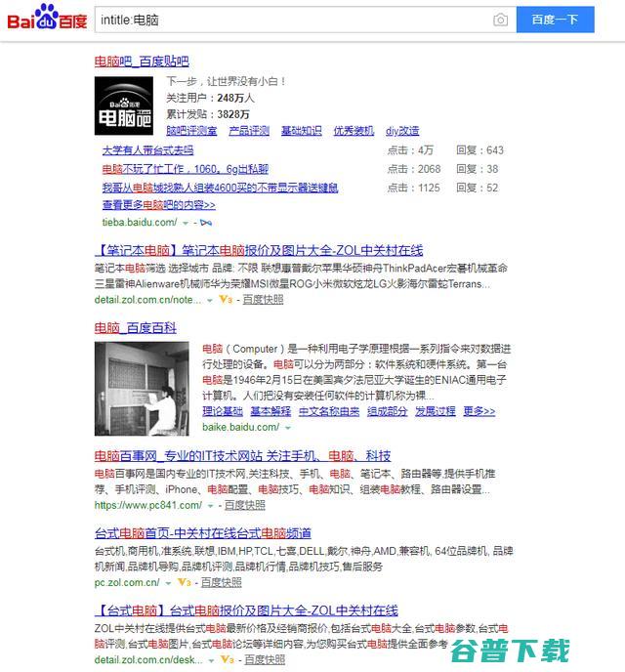Click the baike.baidu.com/ green URL
The height and width of the screenshot is (672, 625).
[241, 427]
